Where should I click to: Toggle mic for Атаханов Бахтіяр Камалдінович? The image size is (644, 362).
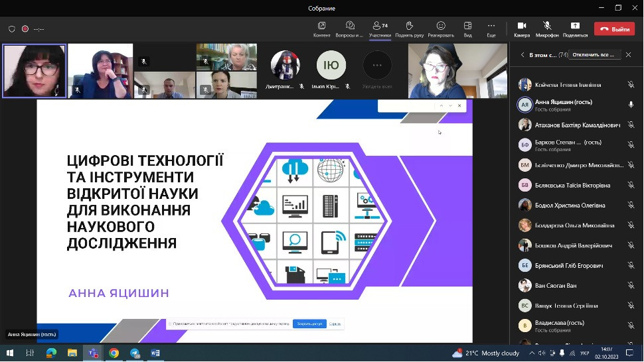click(x=631, y=125)
